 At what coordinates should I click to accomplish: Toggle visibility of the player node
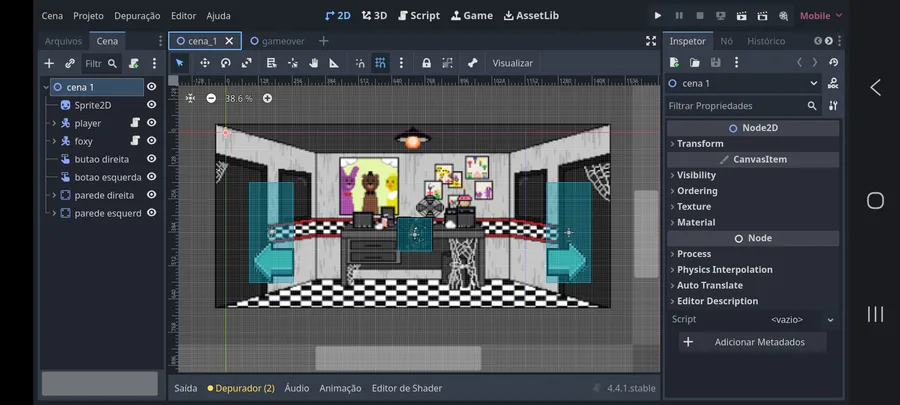coord(152,123)
